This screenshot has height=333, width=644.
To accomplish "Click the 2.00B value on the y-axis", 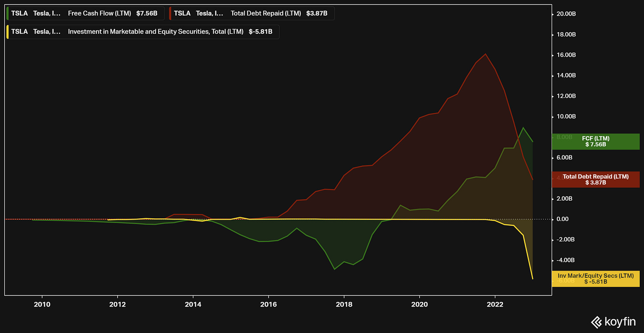I will [x=565, y=198].
